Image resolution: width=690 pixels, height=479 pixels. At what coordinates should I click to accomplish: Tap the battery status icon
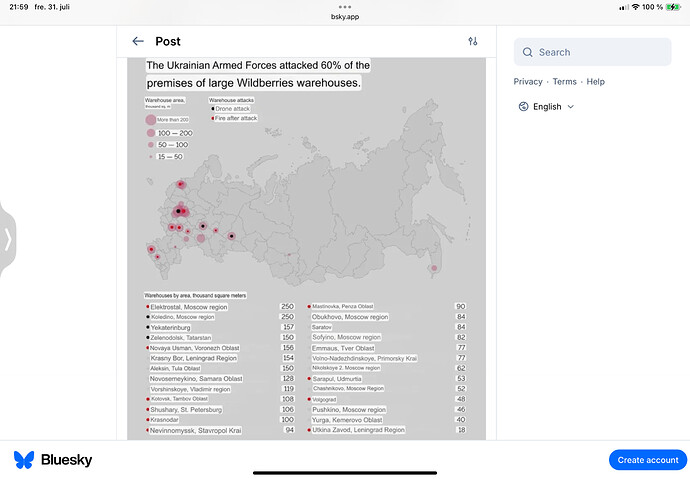click(x=673, y=7)
